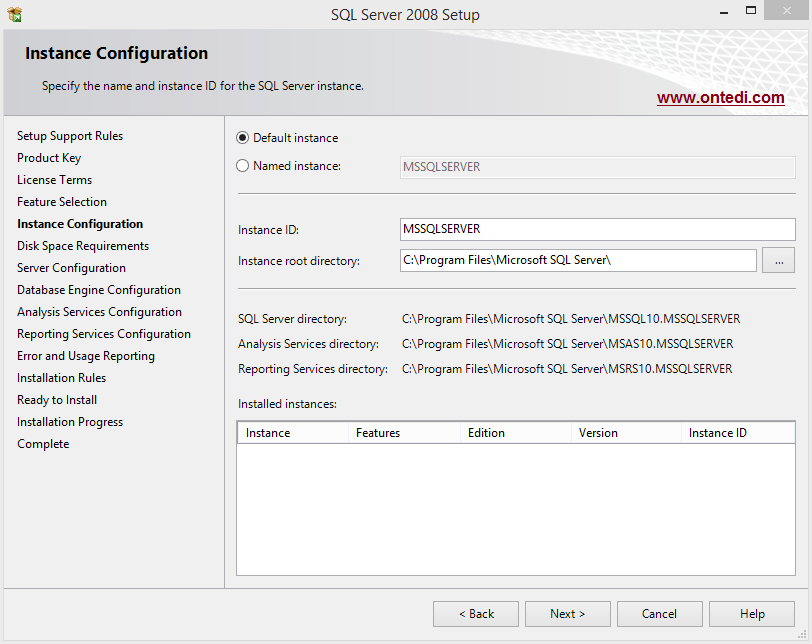Select Server Configuration step

[x=71, y=268]
